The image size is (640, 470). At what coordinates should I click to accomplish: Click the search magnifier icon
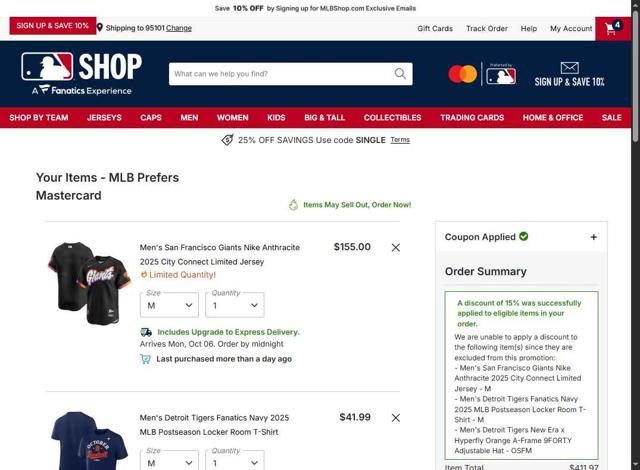click(400, 74)
